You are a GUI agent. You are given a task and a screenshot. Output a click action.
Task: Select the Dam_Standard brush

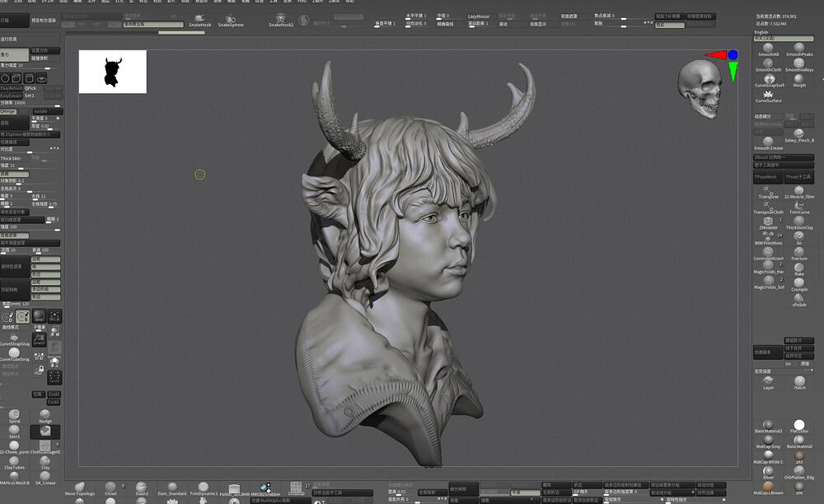click(172, 489)
